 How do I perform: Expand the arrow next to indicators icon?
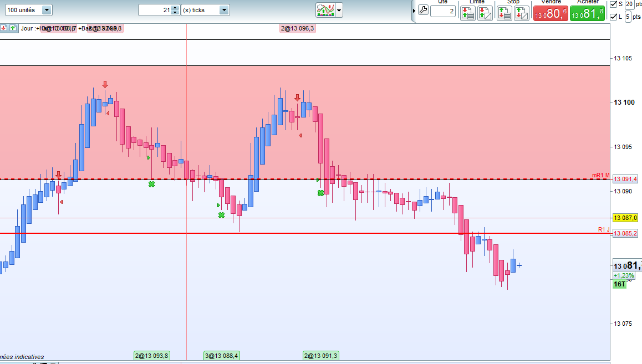tap(339, 10)
